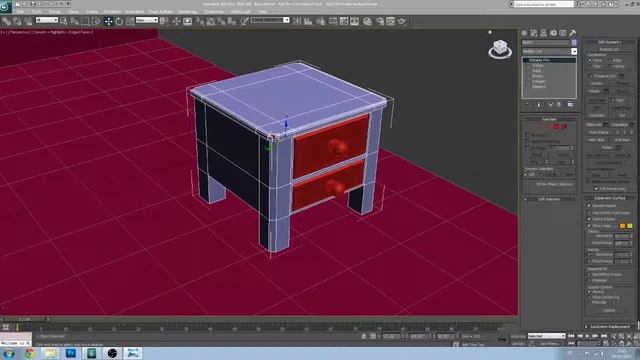This screenshot has width=640, height=360.
Task: Activate the Select and Scale tool
Action: pyautogui.click(x=130, y=21)
